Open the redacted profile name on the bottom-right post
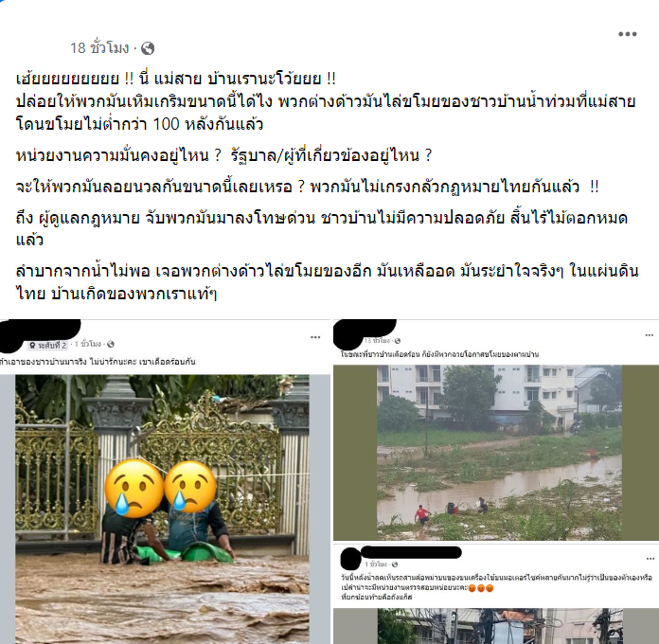 coord(411,552)
